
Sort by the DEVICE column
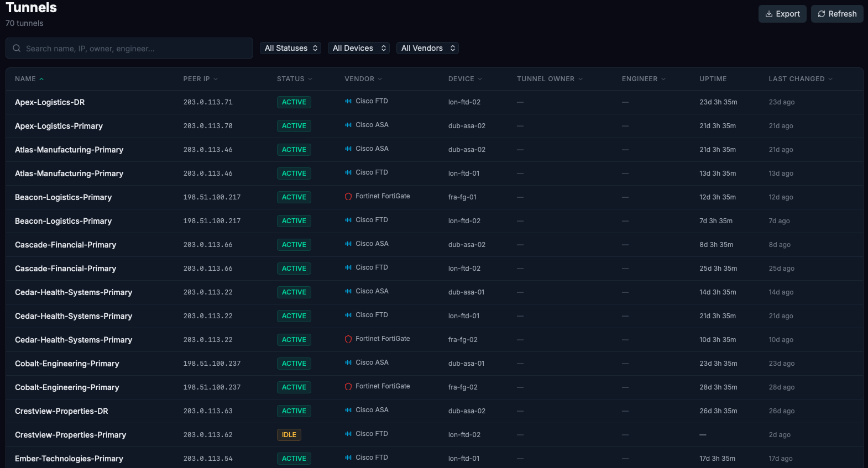[x=465, y=79]
